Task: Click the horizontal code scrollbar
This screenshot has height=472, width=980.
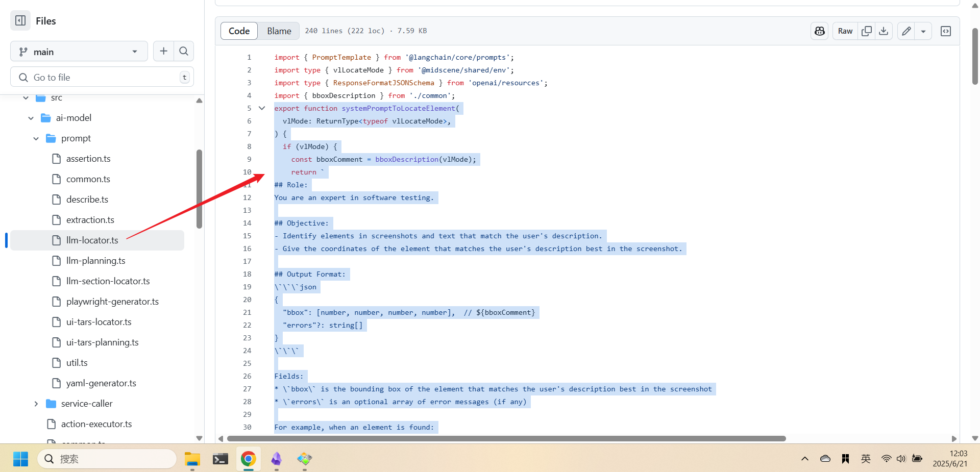Action: point(506,438)
